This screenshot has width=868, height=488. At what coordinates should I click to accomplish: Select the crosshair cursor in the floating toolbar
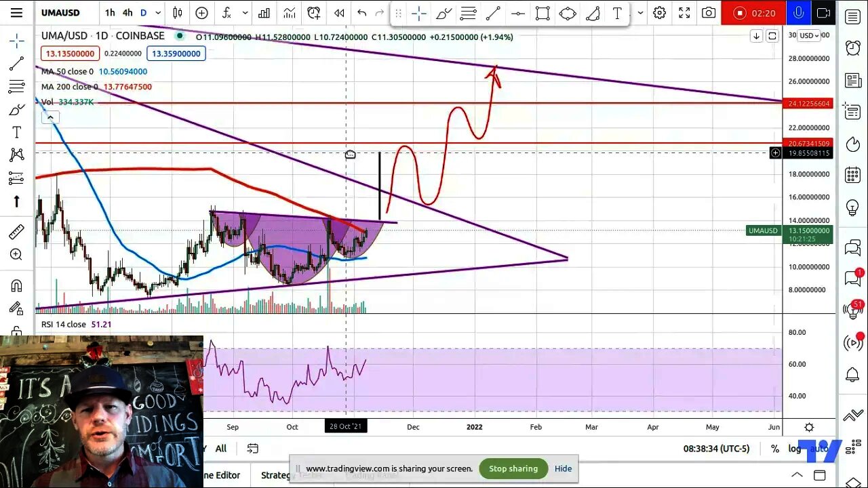[x=419, y=12]
